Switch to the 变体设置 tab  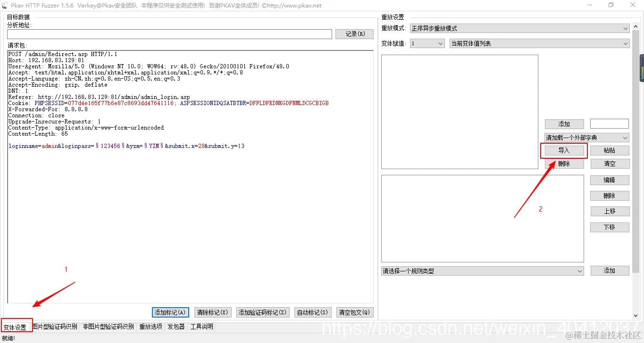tap(16, 327)
